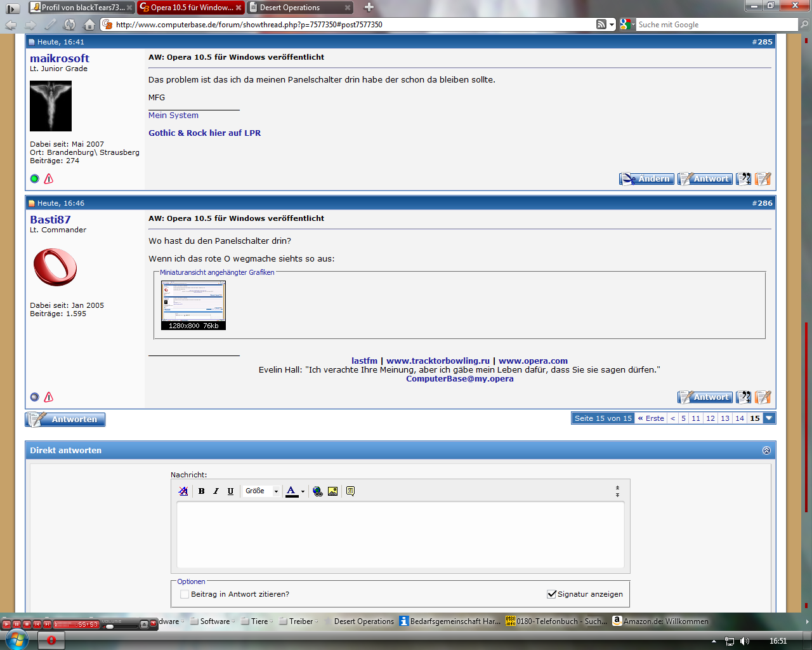This screenshot has height=650, width=812.
Task: Change editor size with the up/down arrows
Action: pos(617,491)
